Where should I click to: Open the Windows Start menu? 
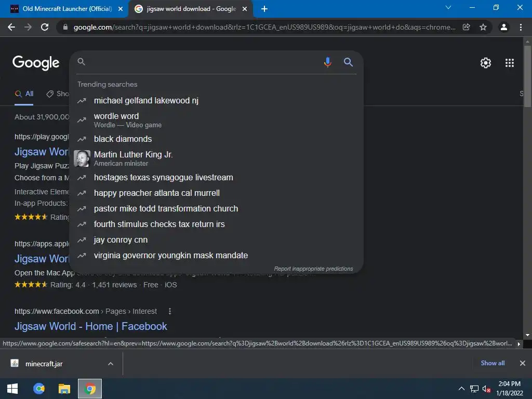tap(12, 389)
